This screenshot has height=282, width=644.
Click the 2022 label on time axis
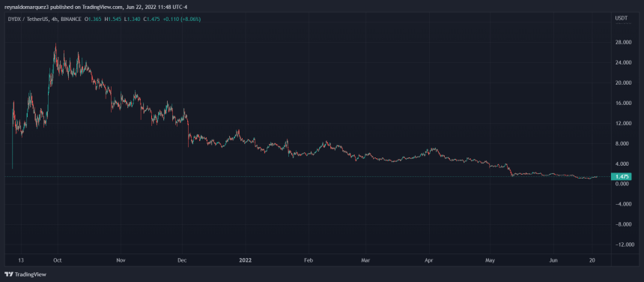[x=246, y=260]
